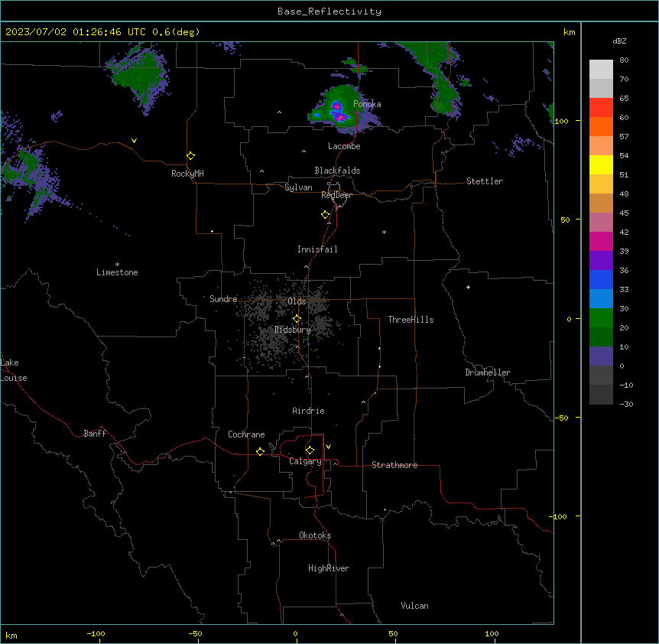The height and width of the screenshot is (644, 659).
Task: Click the Vulcan label
Action: click(x=414, y=606)
